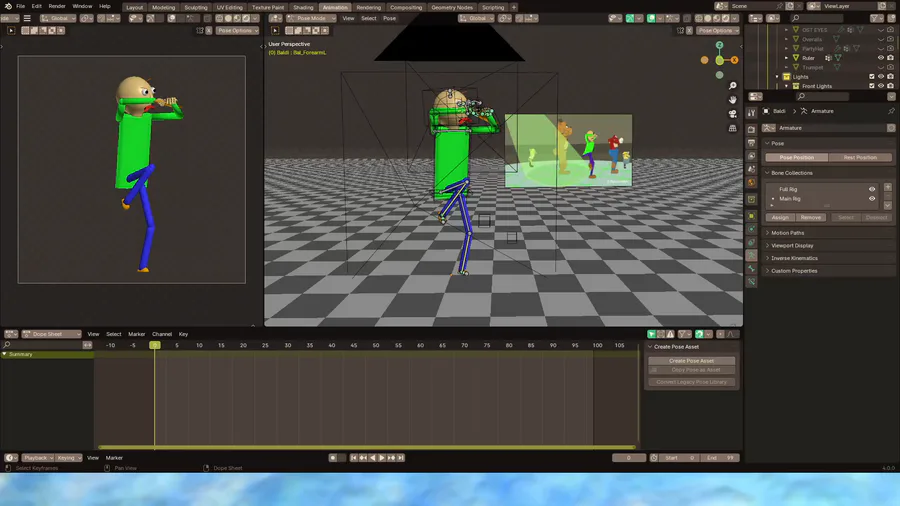
Task: Open the Render menu
Action: (x=57, y=6)
